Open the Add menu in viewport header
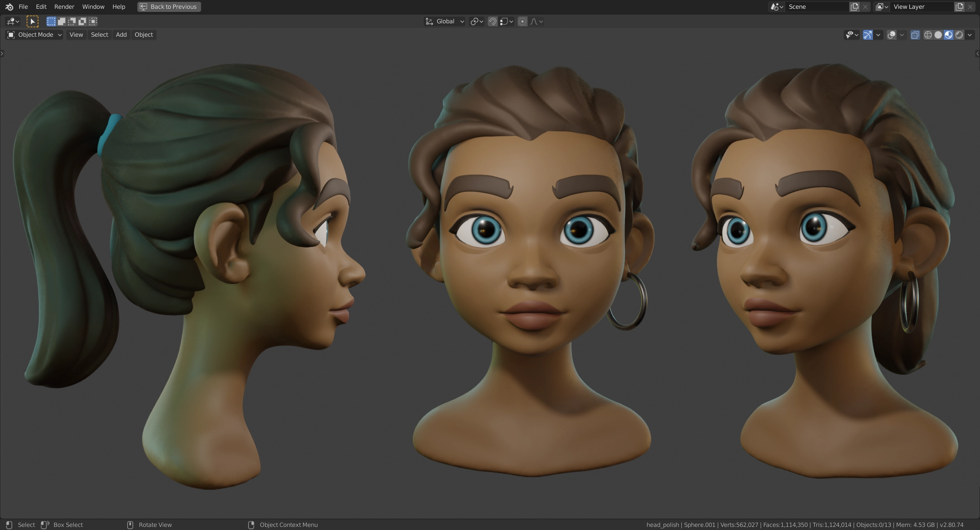Viewport: 980px width, 530px height. (121, 35)
